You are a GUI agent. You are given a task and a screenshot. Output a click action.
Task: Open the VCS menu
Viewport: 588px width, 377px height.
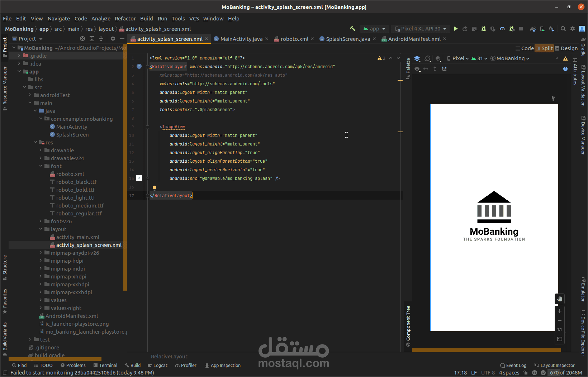pos(194,19)
